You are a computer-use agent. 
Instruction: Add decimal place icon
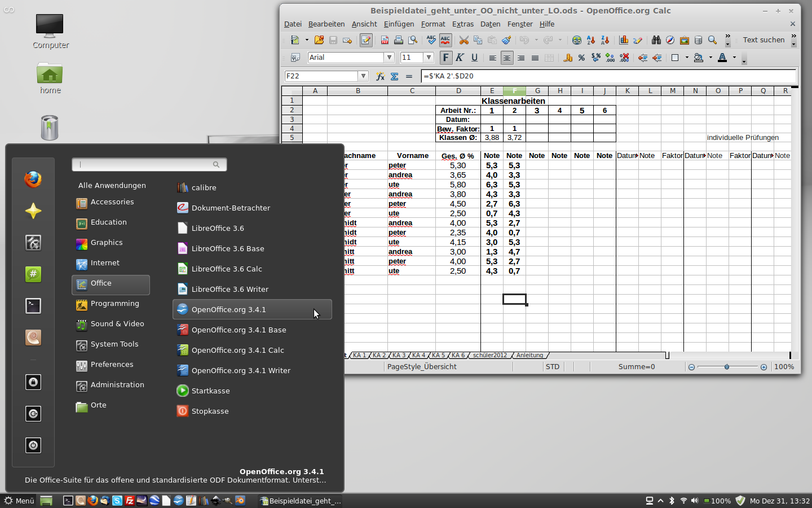(x=610, y=58)
